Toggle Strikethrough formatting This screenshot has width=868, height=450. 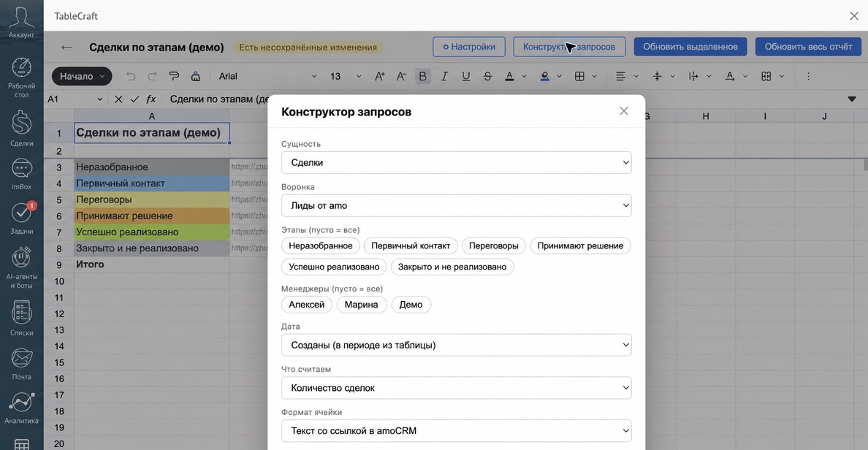pyautogui.click(x=487, y=77)
